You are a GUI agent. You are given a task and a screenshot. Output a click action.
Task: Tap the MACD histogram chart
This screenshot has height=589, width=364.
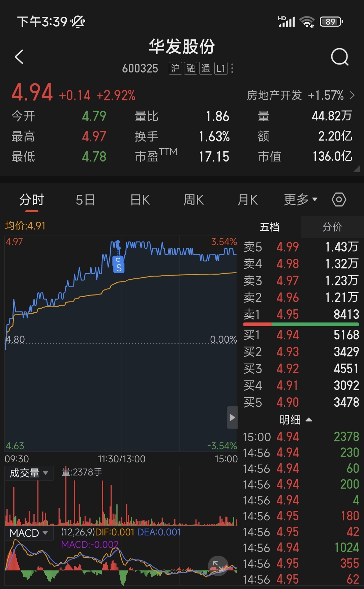click(x=121, y=563)
